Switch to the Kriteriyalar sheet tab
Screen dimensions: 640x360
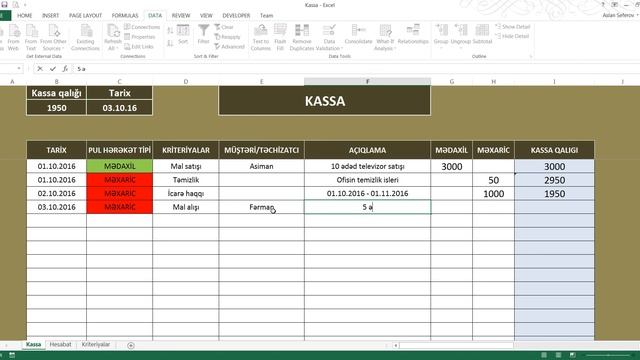click(x=96, y=345)
